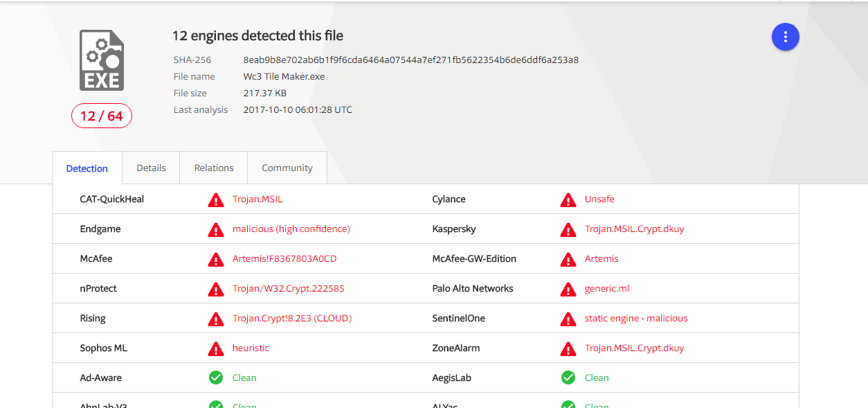
Task: Click the Artemis!F8367803A0CD result text
Action: pyautogui.click(x=284, y=259)
